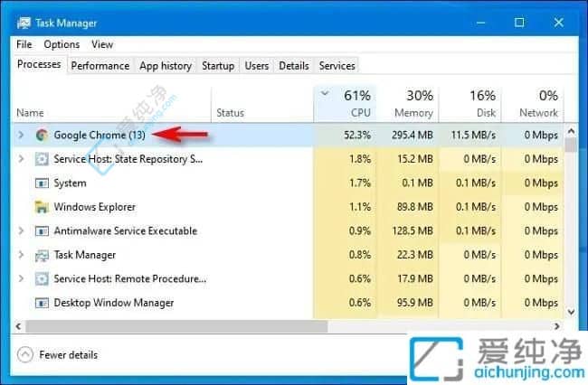
Task: Click the vertical scrollbar up arrow
Action: point(571,131)
